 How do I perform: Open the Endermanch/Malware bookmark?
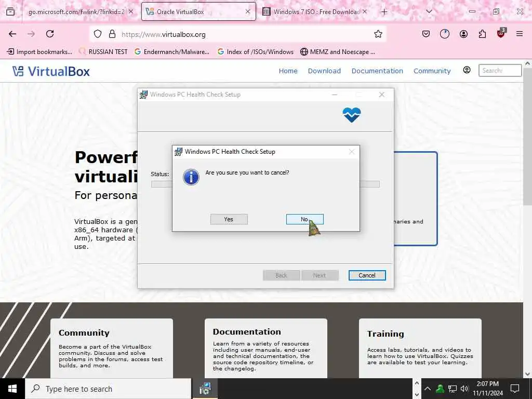pos(172,52)
